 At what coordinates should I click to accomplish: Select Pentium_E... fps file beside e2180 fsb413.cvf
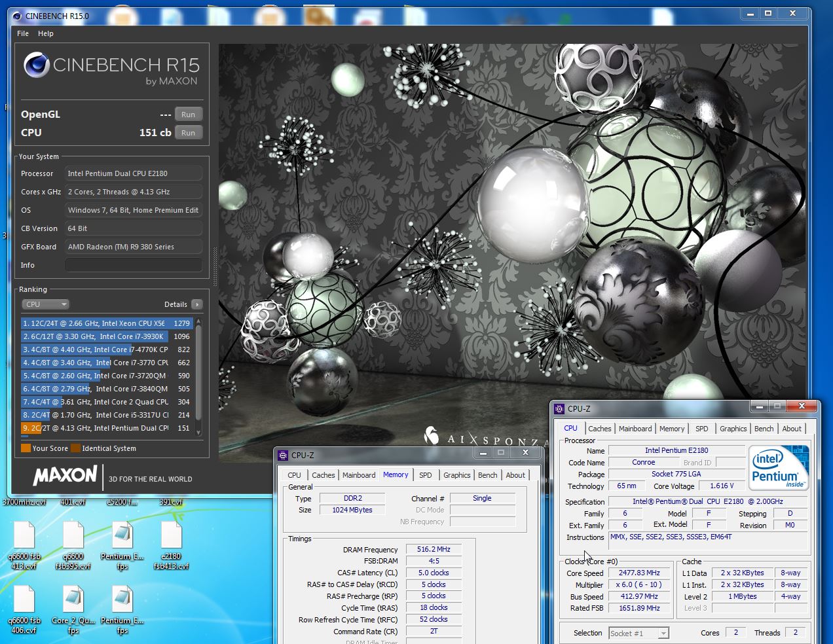(x=122, y=545)
